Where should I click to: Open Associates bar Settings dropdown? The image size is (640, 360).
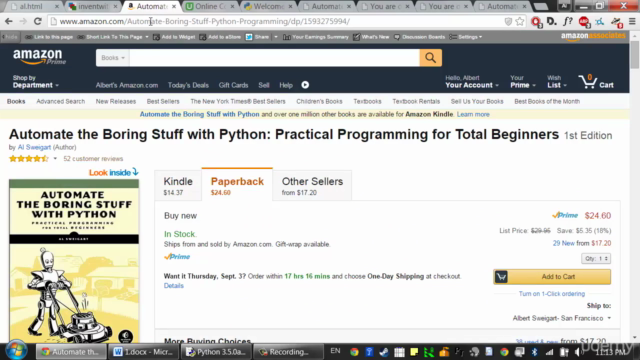click(466, 37)
